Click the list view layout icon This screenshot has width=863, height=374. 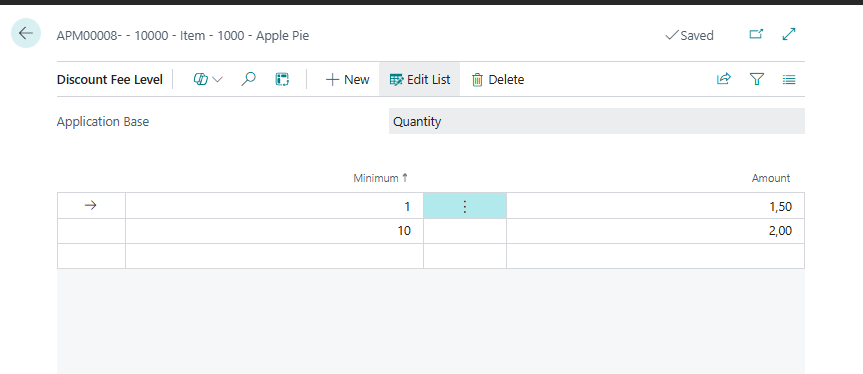click(789, 80)
